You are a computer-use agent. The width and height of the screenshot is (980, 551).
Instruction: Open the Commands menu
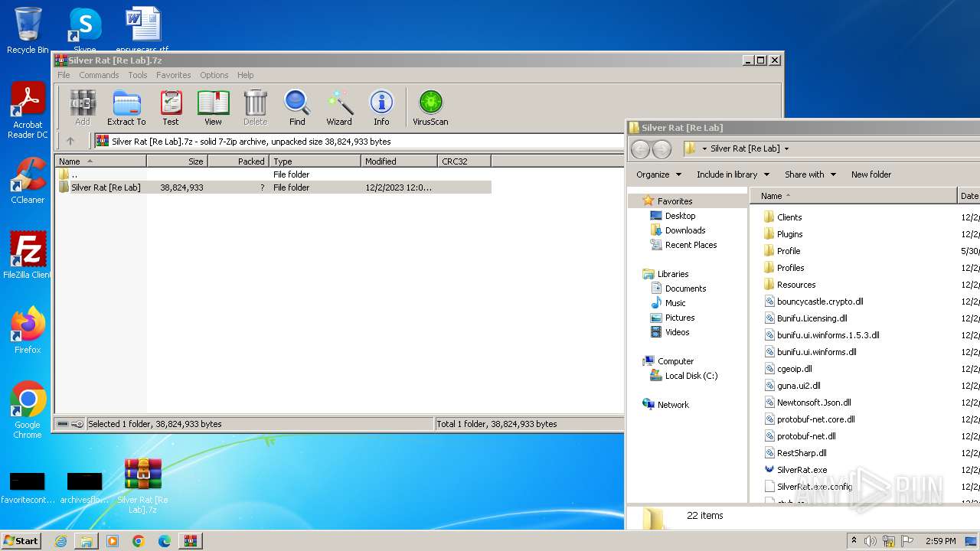click(x=99, y=75)
